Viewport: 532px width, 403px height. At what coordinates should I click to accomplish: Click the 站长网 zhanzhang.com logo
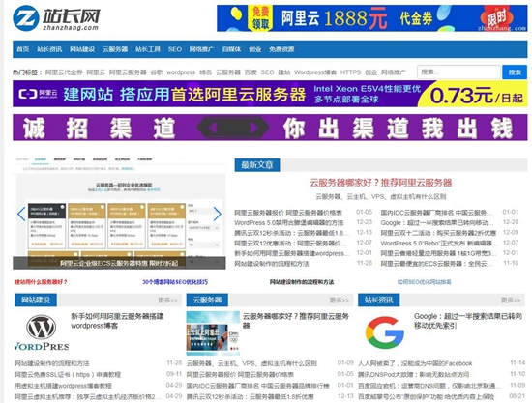coord(56,18)
